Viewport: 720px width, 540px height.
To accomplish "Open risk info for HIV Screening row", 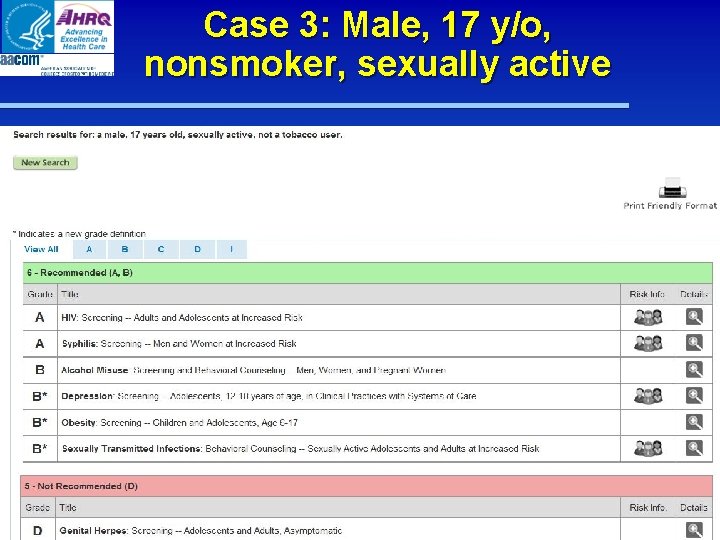I will pyautogui.click(x=648, y=317).
